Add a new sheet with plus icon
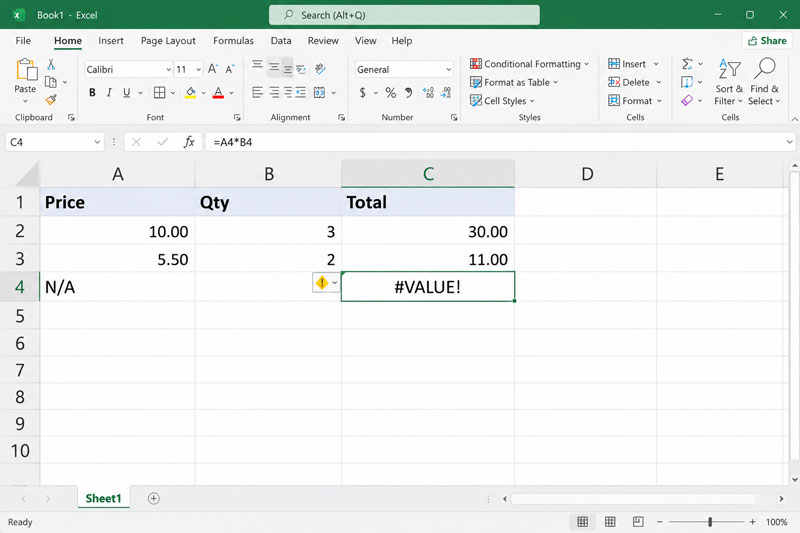Image resolution: width=800 pixels, height=533 pixels. [x=154, y=498]
